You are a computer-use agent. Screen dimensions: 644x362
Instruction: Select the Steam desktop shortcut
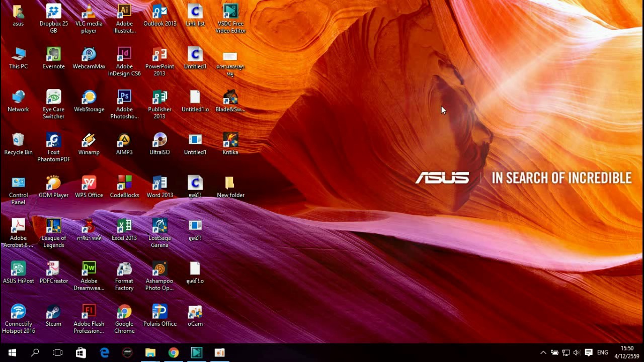(54, 315)
